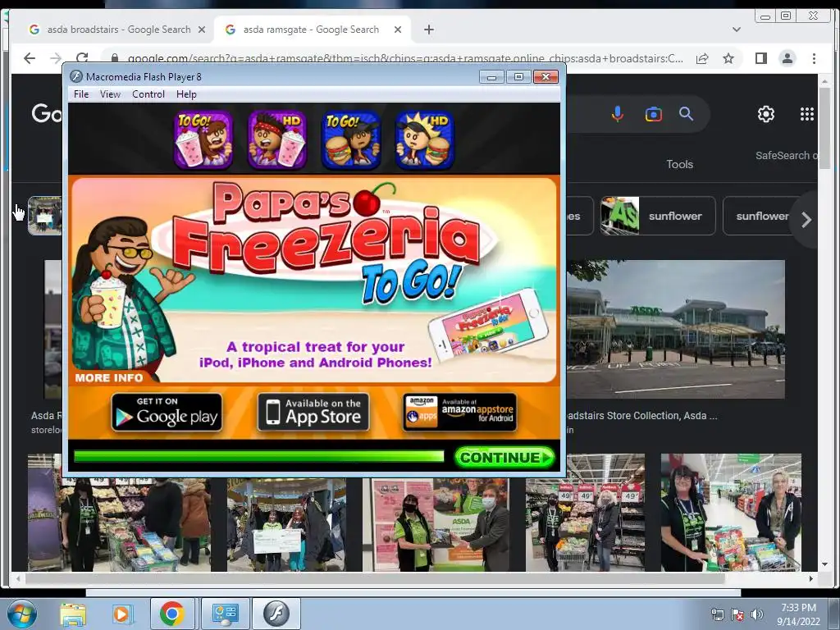Open the Action Center flag tray icon
Image resolution: width=840 pixels, height=630 pixels.
coord(737,614)
